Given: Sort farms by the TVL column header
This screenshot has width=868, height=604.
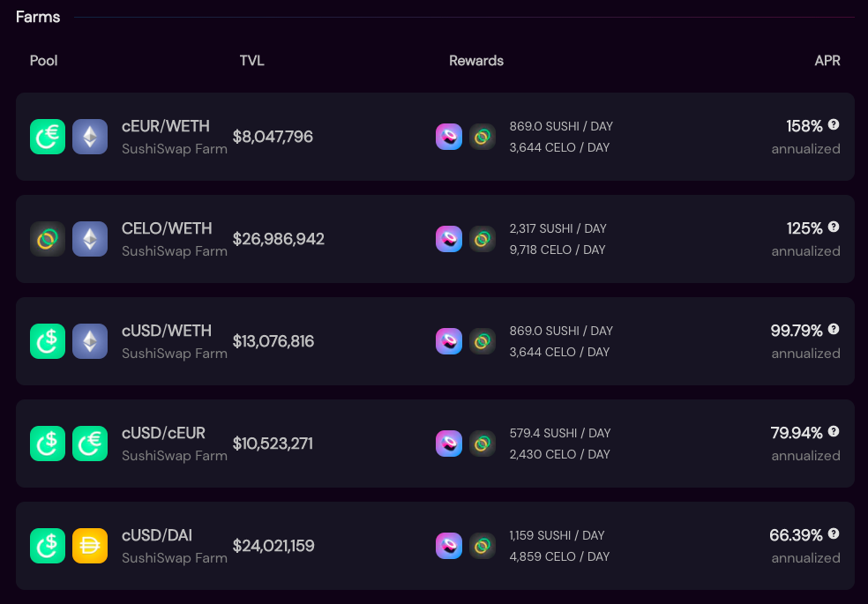Looking at the screenshot, I should [251, 61].
